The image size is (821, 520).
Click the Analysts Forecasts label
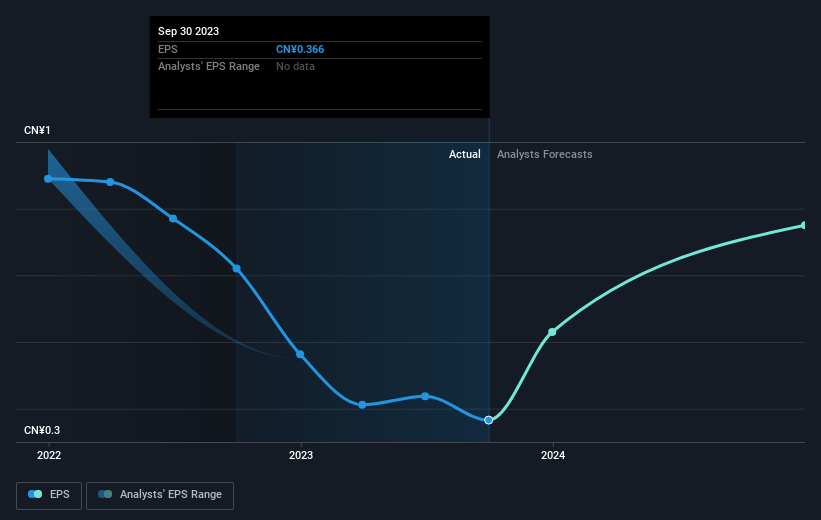point(545,154)
